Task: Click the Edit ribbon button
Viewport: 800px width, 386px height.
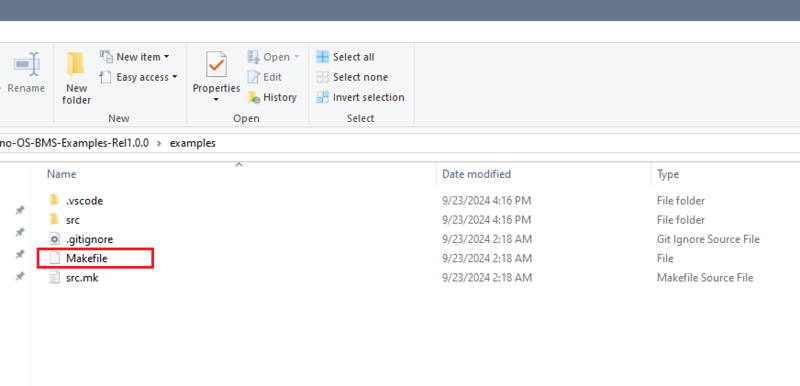Action: (x=264, y=77)
